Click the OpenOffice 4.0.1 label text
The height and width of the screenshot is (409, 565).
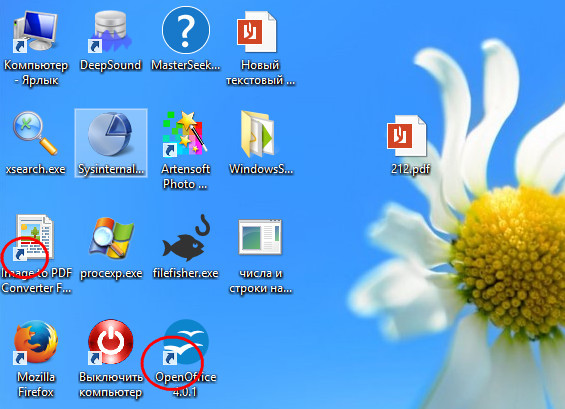tap(185, 384)
